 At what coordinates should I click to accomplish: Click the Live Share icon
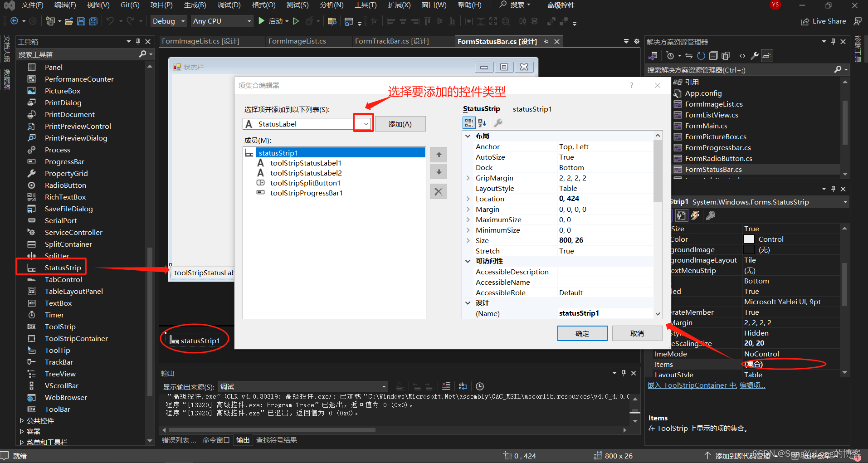pos(805,21)
